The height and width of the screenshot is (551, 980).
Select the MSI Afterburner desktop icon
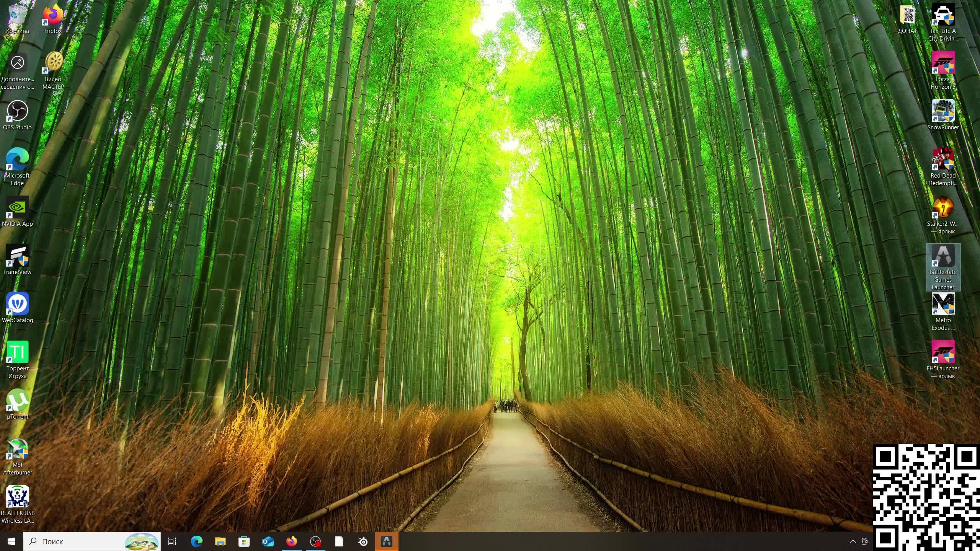17,449
